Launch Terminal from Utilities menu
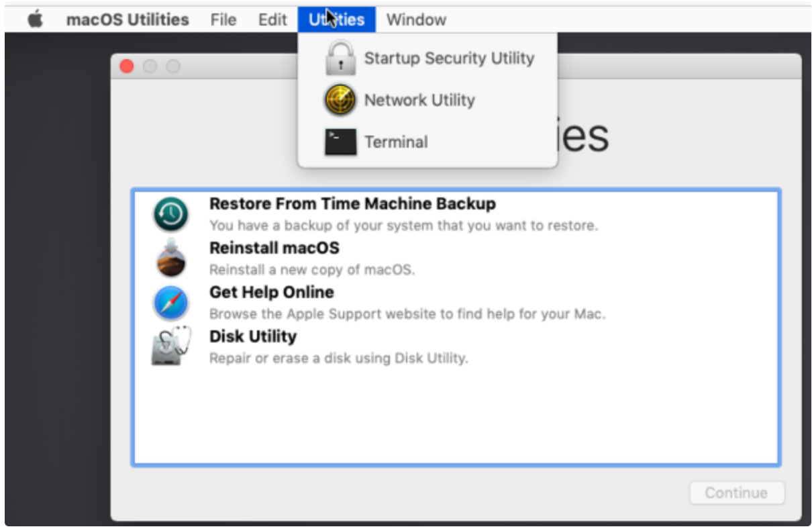Screen dimensions: 812x529 427,142
